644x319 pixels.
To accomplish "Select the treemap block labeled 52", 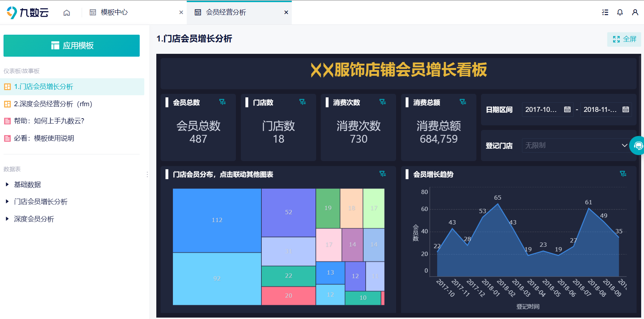I will pos(289,212).
